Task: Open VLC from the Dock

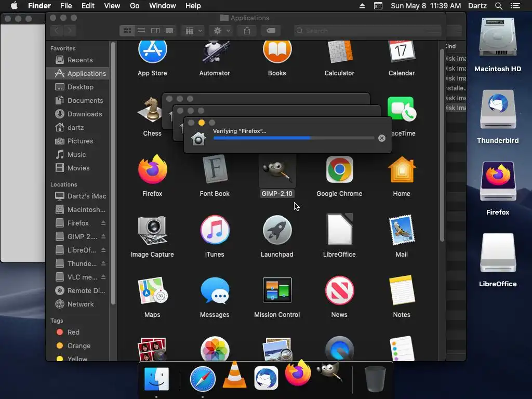Action: pos(234,375)
